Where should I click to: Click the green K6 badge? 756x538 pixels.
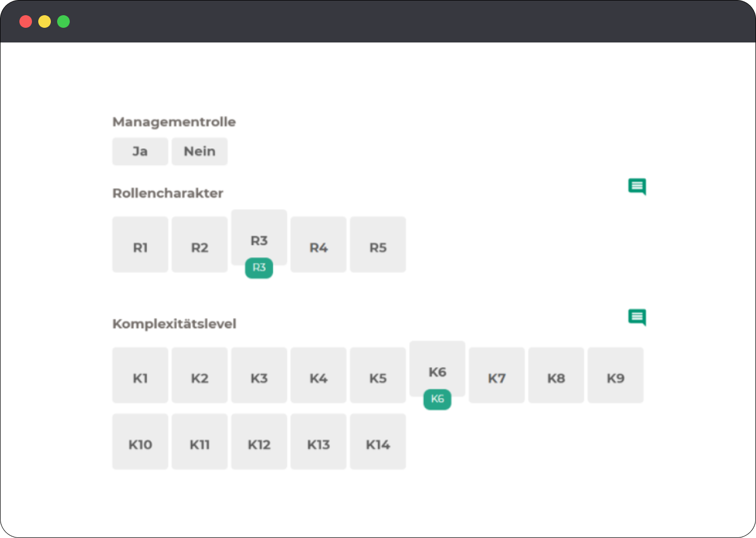click(437, 400)
